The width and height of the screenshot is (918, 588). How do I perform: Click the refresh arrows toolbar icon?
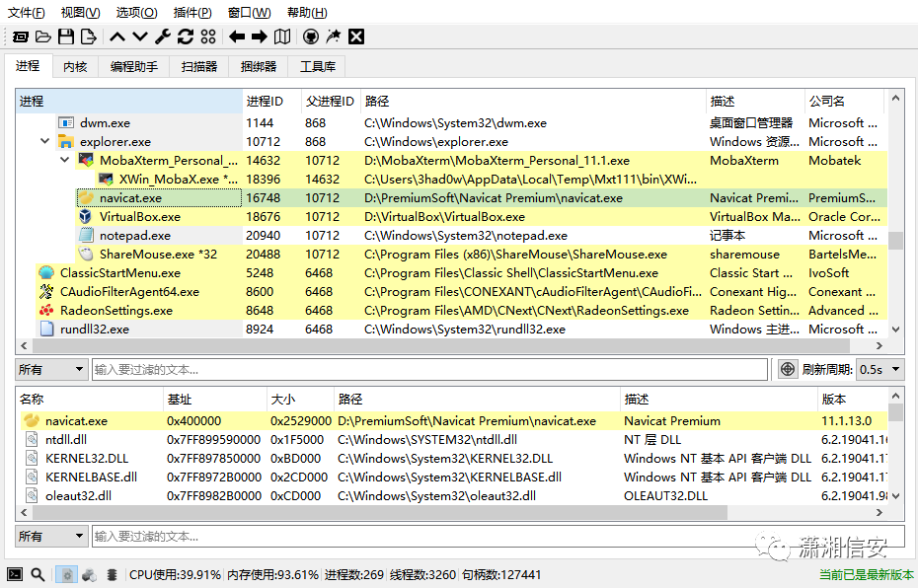pos(185,37)
